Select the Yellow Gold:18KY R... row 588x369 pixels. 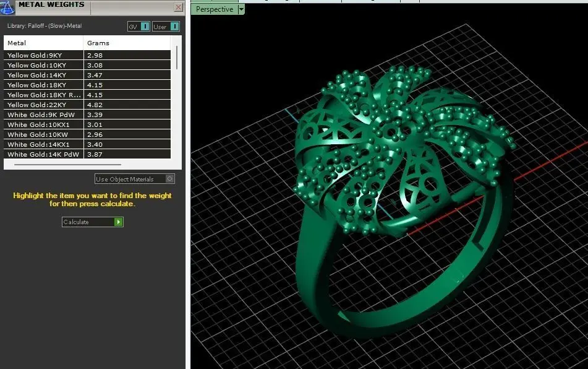[87, 95]
